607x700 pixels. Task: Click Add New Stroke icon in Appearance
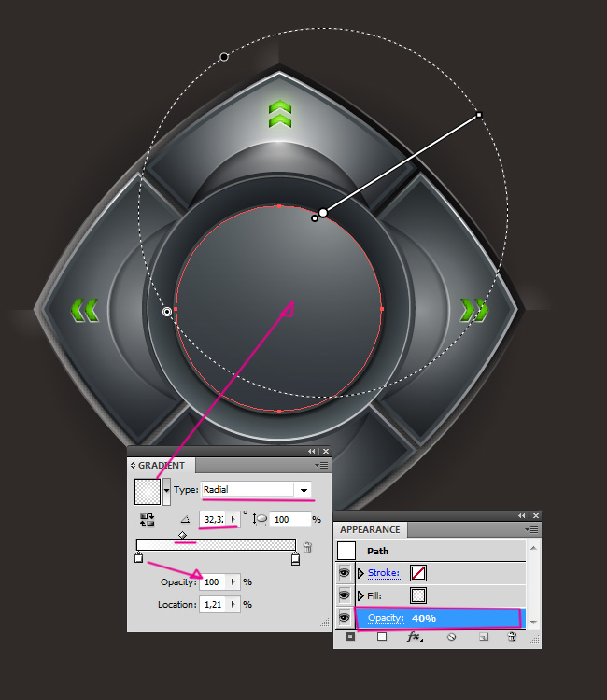click(350, 637)
